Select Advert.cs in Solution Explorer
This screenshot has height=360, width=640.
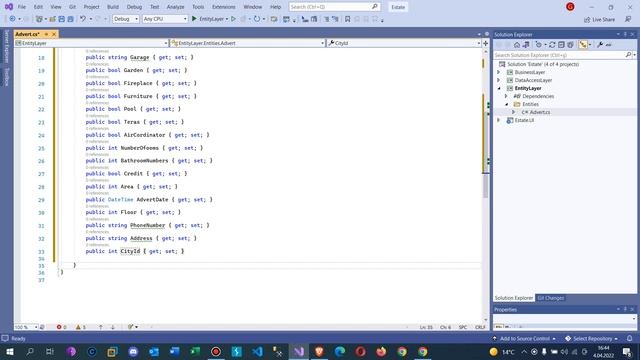click(540, 112)
